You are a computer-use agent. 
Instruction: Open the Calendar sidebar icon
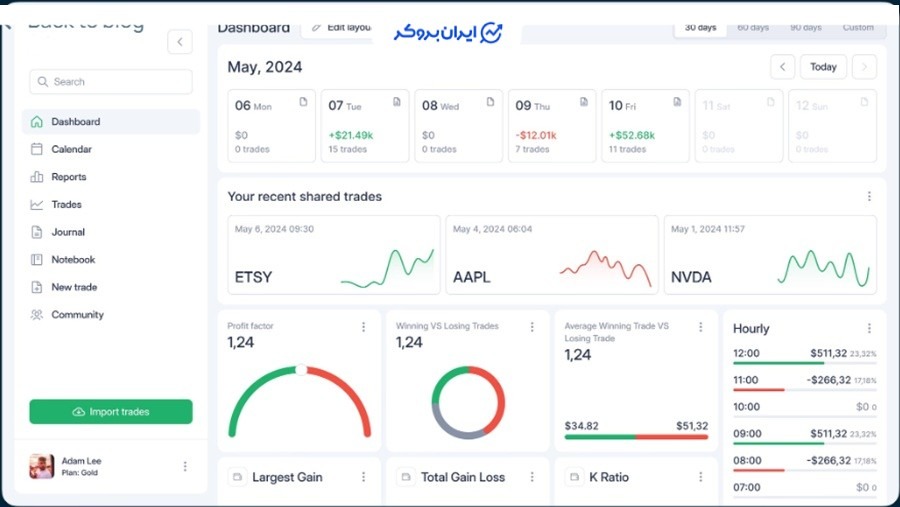coord(37,149)
